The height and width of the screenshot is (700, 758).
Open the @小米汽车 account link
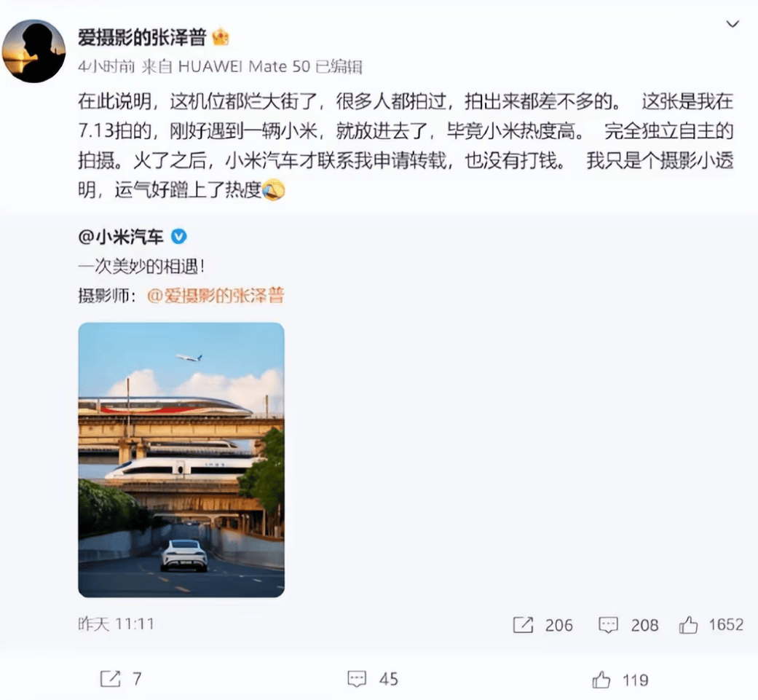point(121,237)
